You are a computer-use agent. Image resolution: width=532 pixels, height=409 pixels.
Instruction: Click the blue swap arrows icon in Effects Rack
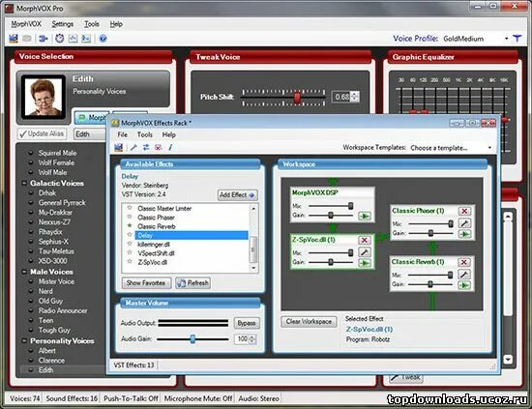point(146,147)
